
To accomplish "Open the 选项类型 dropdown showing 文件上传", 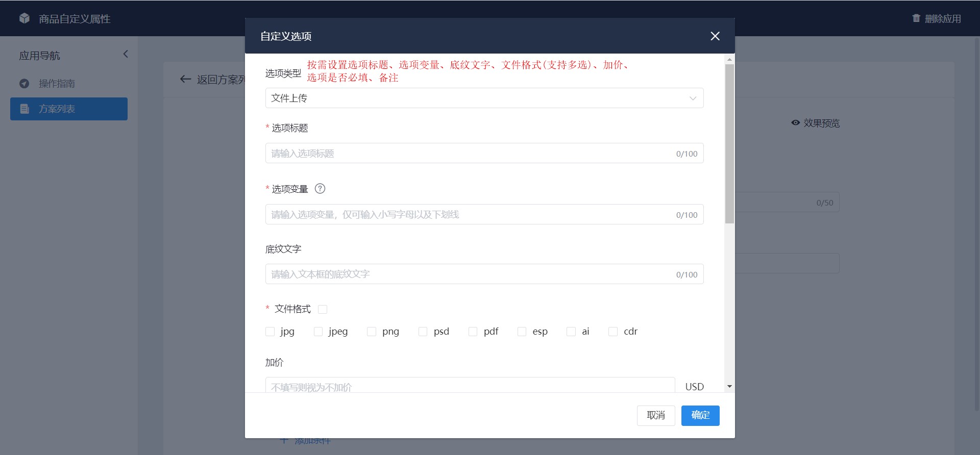I will (484, 98).
